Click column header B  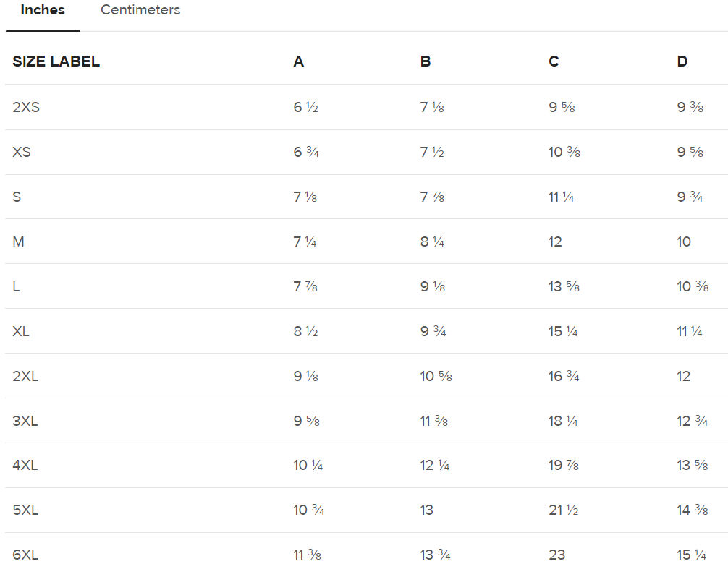click(x=426, y=61)
